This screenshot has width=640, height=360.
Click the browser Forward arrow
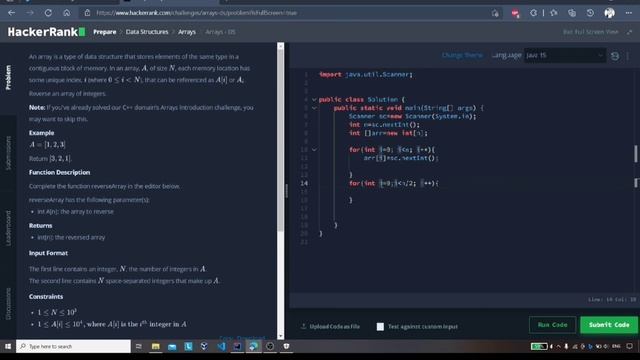point(30,13)
